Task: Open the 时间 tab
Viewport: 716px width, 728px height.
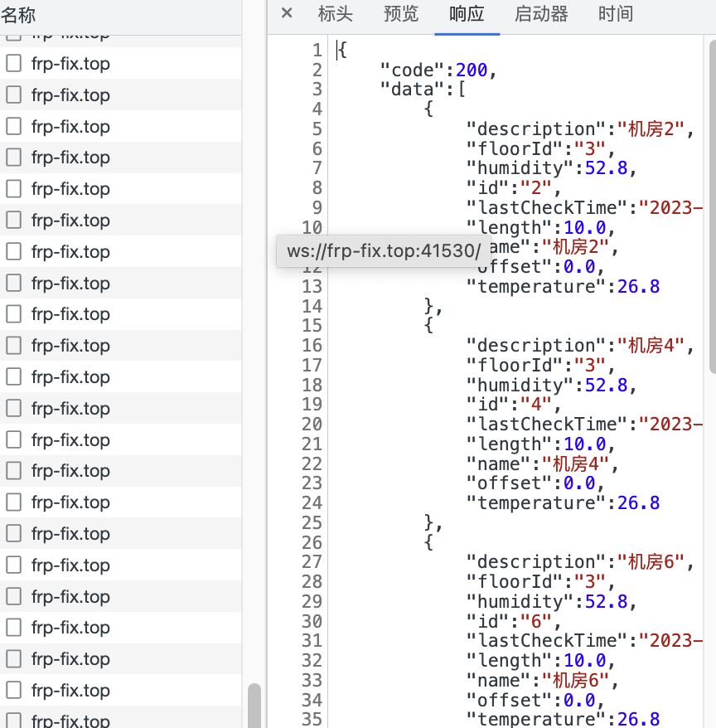Action: click(x=616, y=13)
